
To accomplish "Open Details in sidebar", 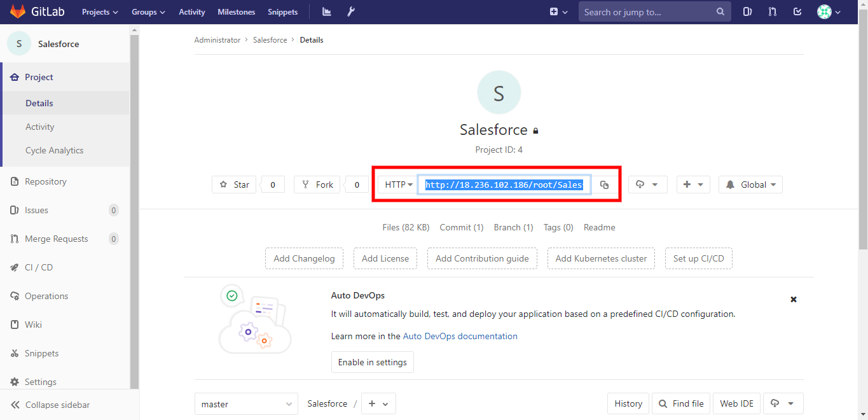I will [x=65, y=103].
